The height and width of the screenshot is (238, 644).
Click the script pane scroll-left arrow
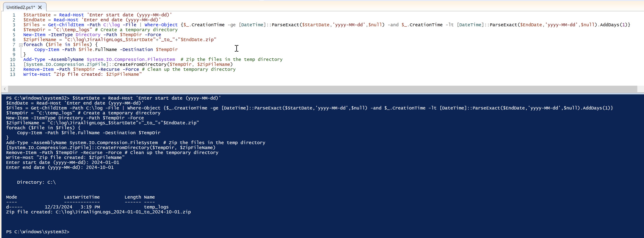5,89
